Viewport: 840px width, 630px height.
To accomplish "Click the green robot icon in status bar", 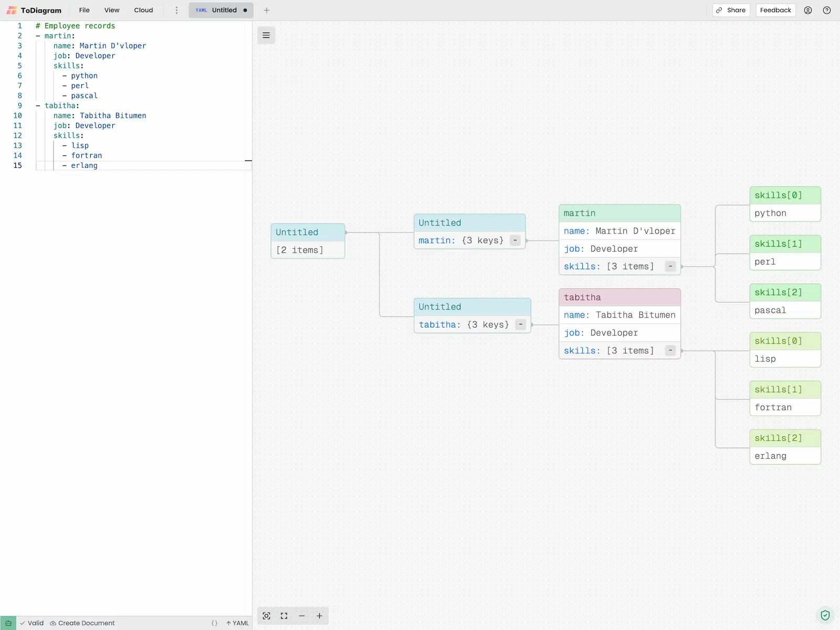I will [8, 623].
